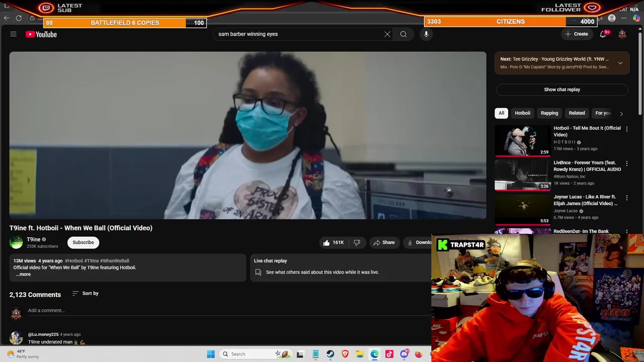Image resolution: width=644 pixels, height=362 pixels.
Task: Open browser three-dot settings menu
Action: (x=624, y=18)
